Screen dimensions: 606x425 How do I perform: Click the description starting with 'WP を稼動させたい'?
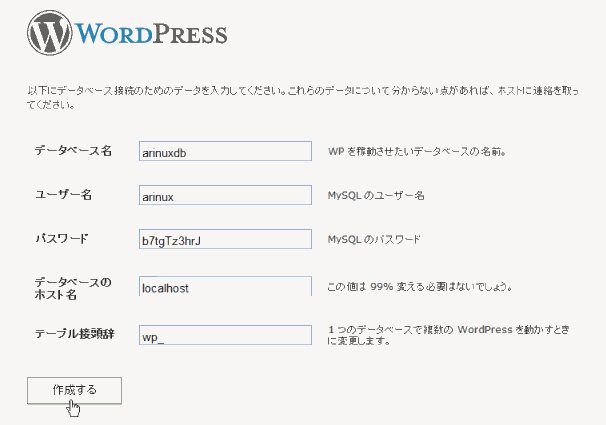[x=417, y=151]
